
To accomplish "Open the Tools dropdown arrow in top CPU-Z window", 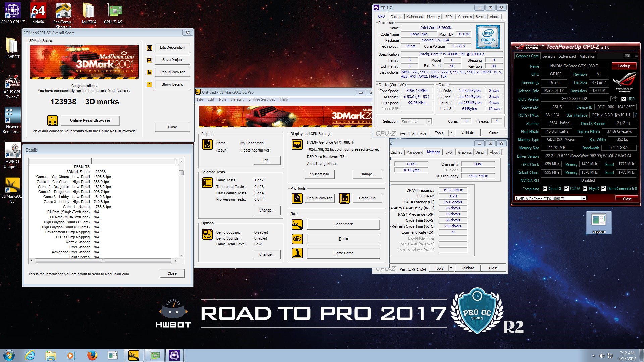I will [451, 133].
